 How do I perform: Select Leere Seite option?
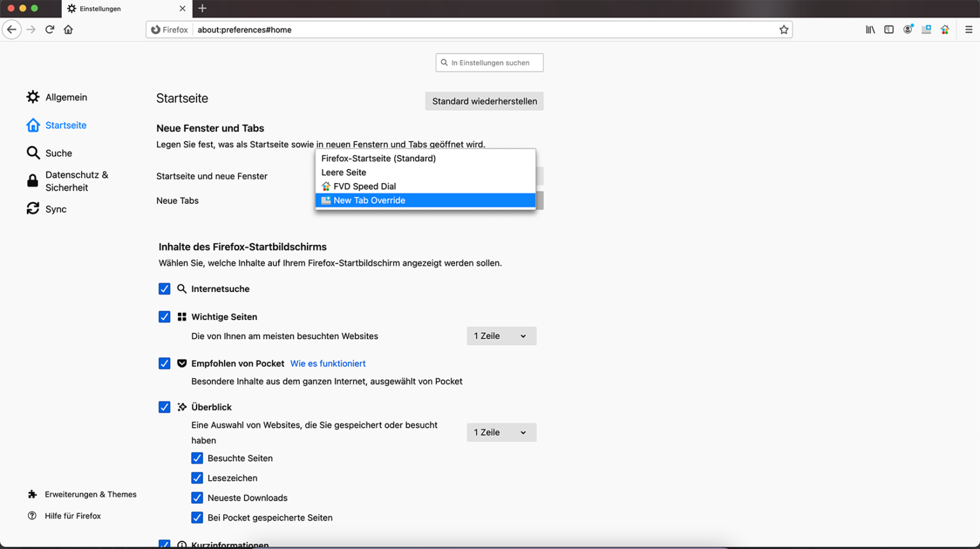426,172
